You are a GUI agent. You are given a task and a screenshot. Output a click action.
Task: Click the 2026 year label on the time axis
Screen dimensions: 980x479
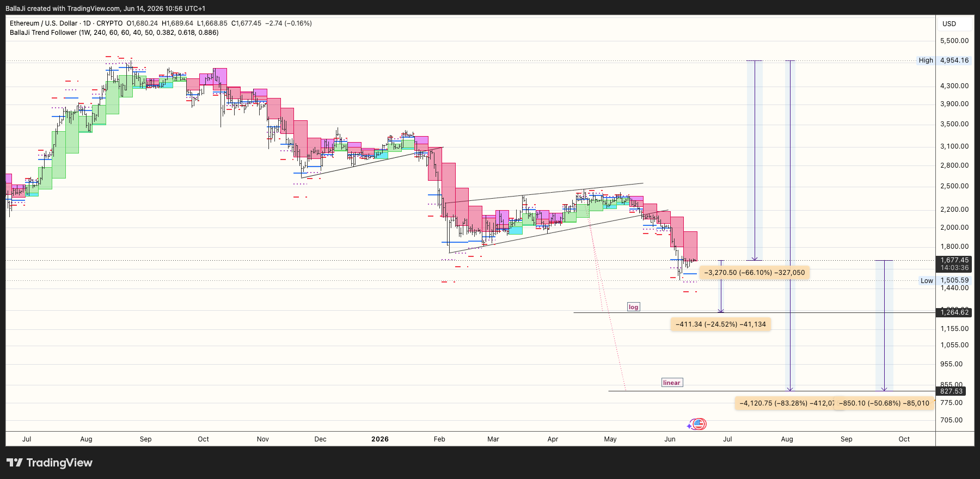380,439
